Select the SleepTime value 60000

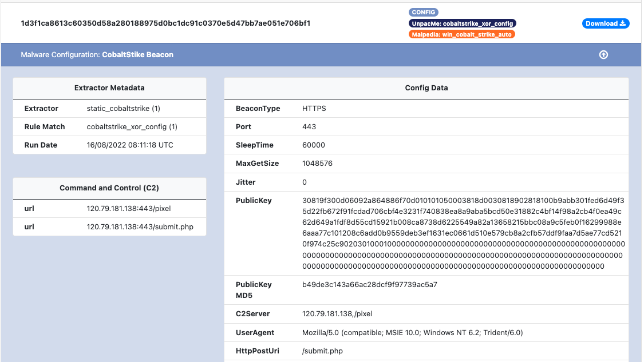coord(313,145)
